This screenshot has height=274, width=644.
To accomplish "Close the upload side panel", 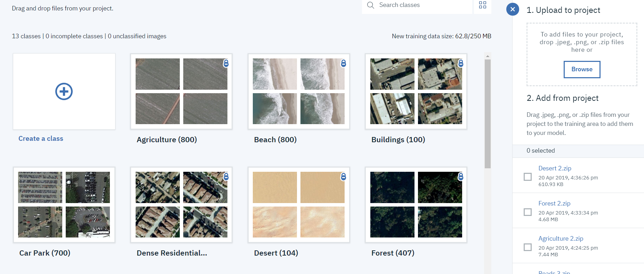I will pos(513,9).
